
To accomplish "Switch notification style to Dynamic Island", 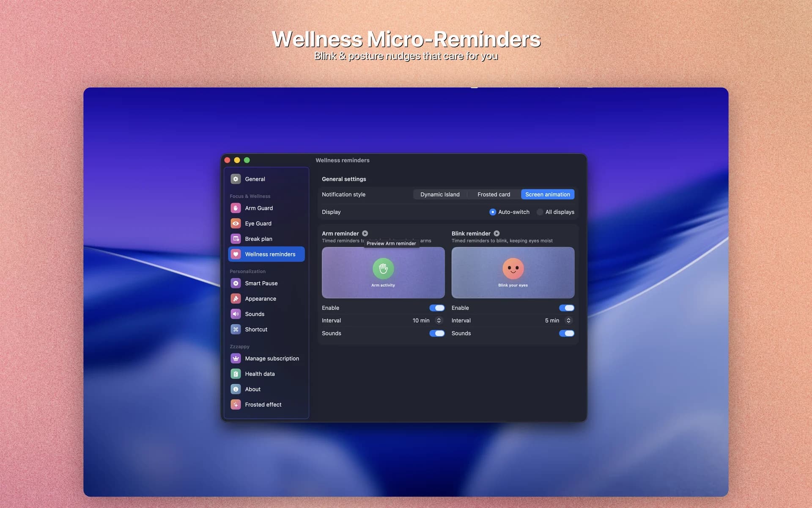I will point(440,194).
